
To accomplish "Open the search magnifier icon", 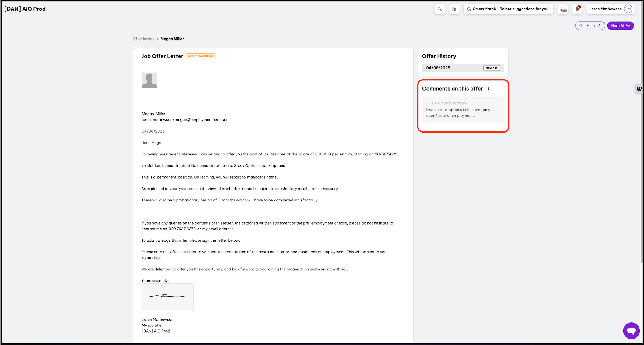I will pyautogui.click(x=439, y=9).
